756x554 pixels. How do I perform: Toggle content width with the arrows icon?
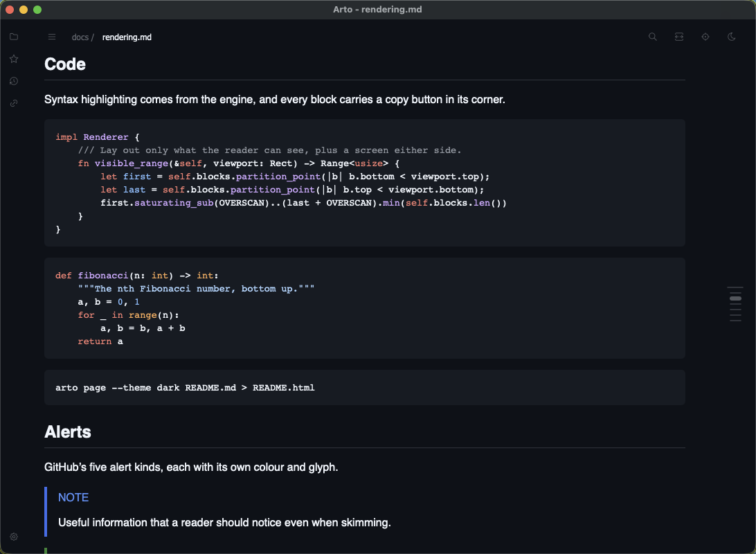coord(679,37)
